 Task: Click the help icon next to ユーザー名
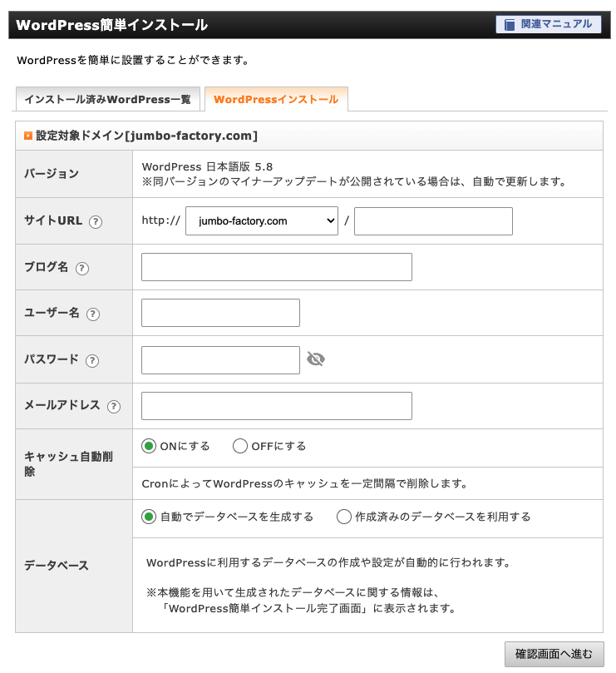[93, 314]
